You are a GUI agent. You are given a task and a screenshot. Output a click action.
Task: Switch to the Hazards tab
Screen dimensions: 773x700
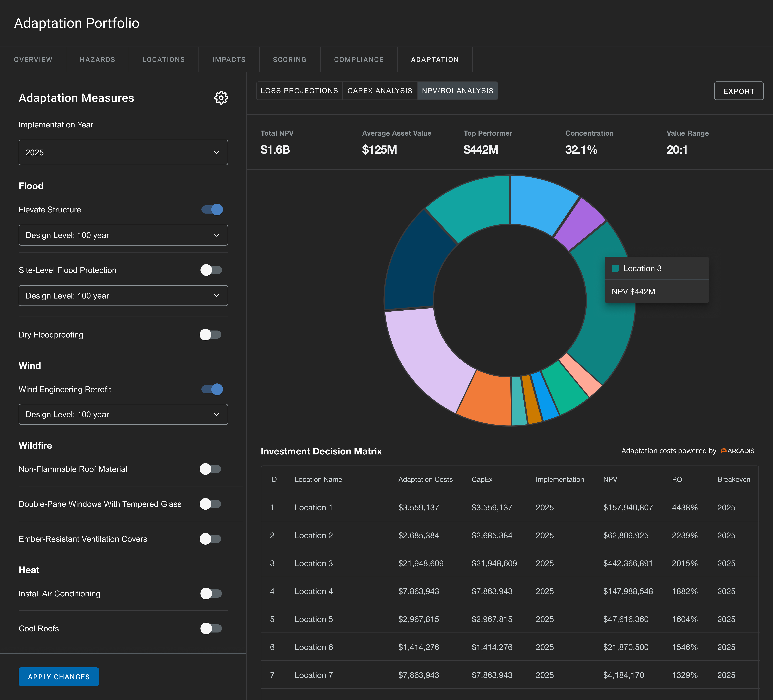click(x=97, y=59)
